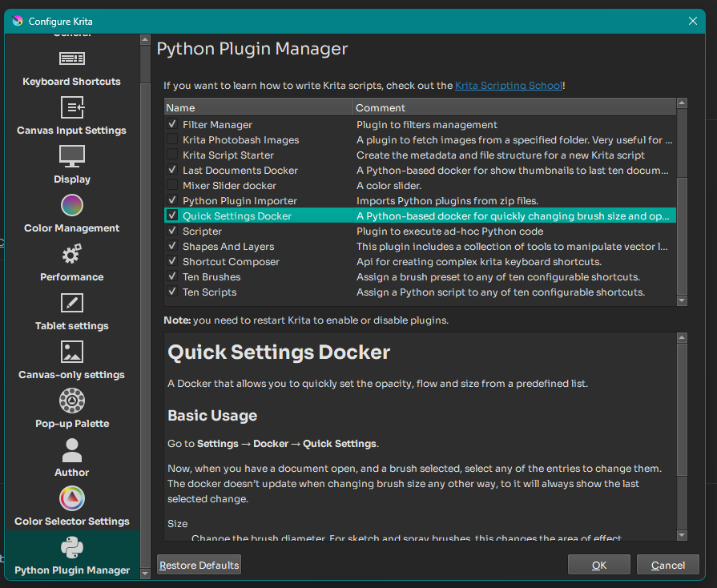
Task: Select the Ten Scripts row name
Action: click(x=209, y=292)
